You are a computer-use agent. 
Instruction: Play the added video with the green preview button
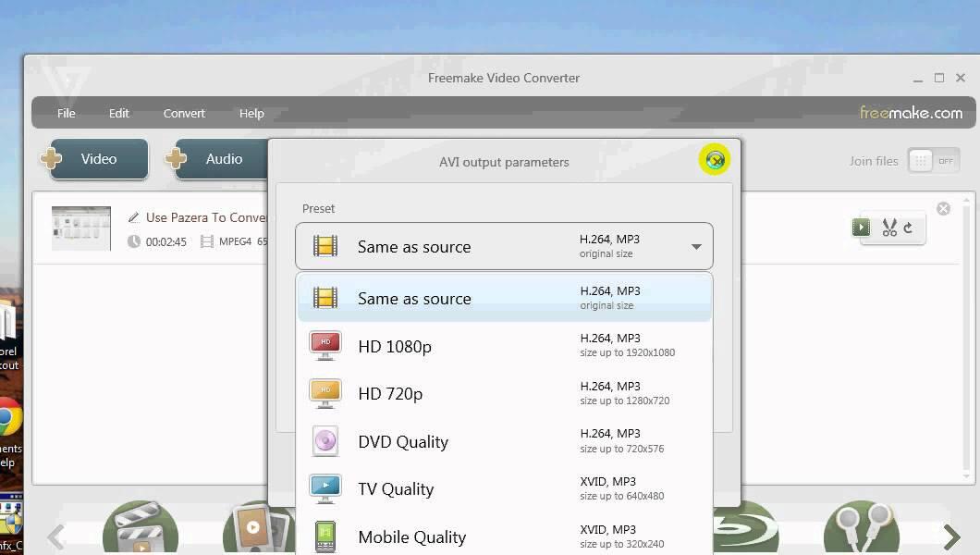[861, 227]
